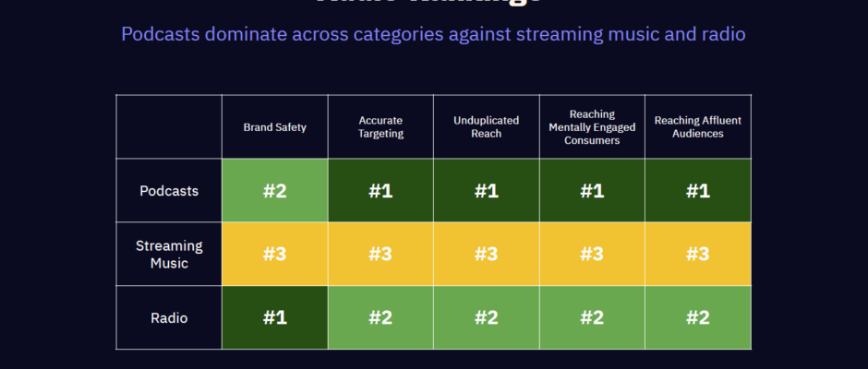Click Streaming Music #3 under Mentally Engaged Consumers
The width and height of the screenshot is (868, 369).
tap(592, 254)
